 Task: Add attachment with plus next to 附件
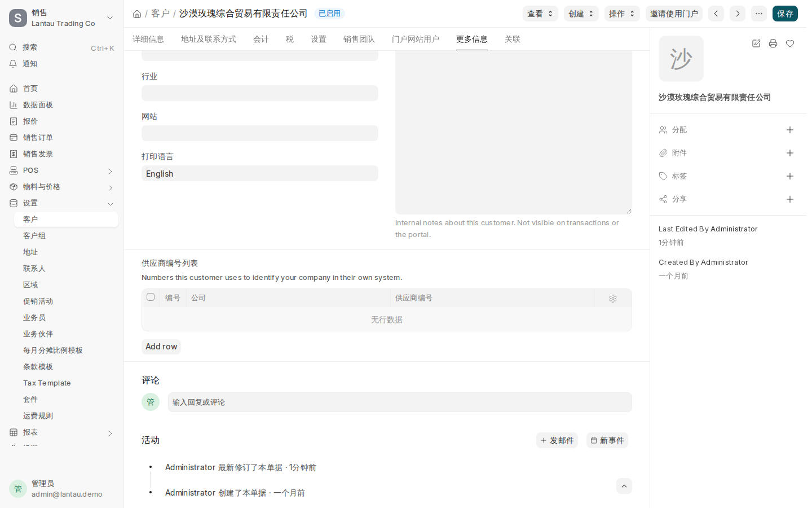pyautogui.click(x=790, y=153)
